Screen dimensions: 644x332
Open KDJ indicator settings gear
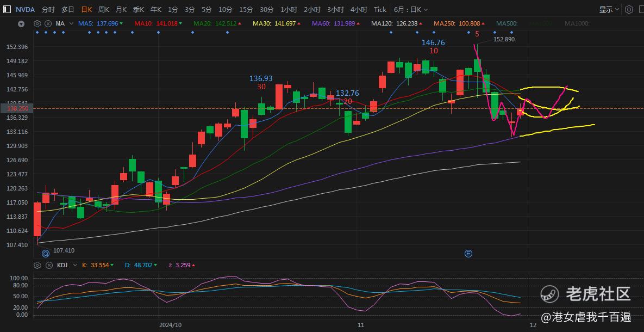(x=37, y=265)
